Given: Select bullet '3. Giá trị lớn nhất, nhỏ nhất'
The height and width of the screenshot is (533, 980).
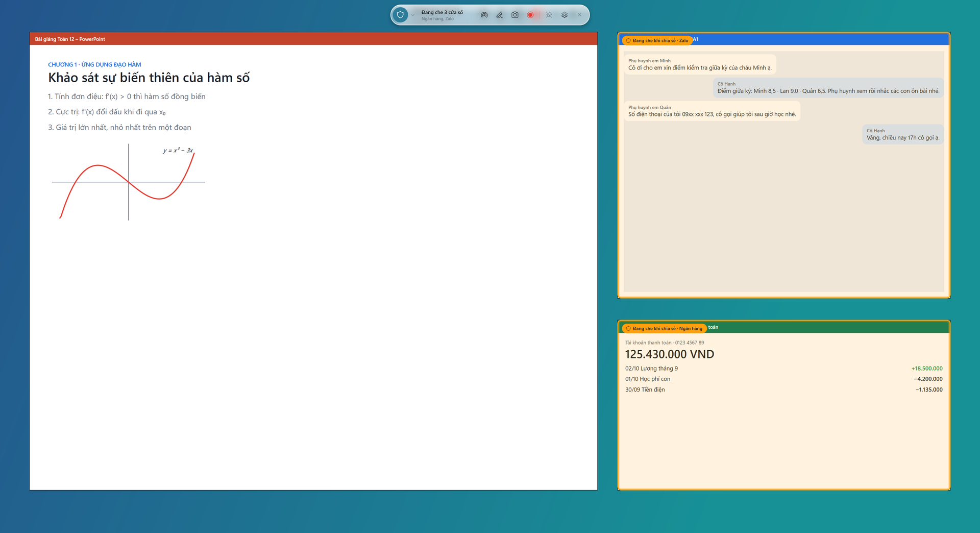Looking at the screenshot, I should [x=119, y=128].
